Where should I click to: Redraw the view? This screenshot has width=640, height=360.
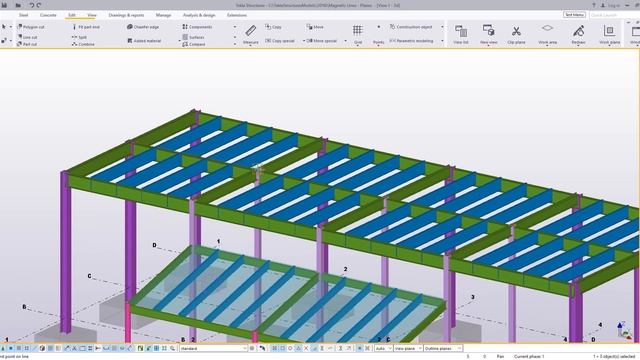click(578, 34)
